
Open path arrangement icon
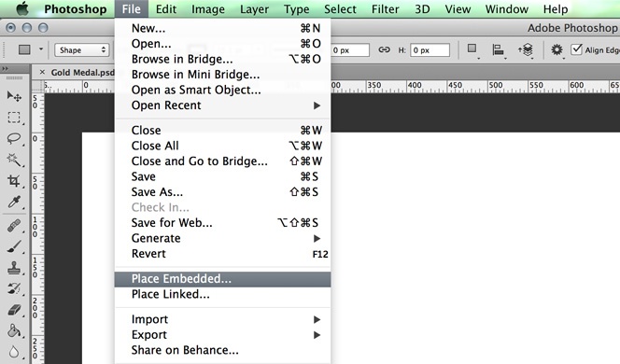(x=526, y=49)
